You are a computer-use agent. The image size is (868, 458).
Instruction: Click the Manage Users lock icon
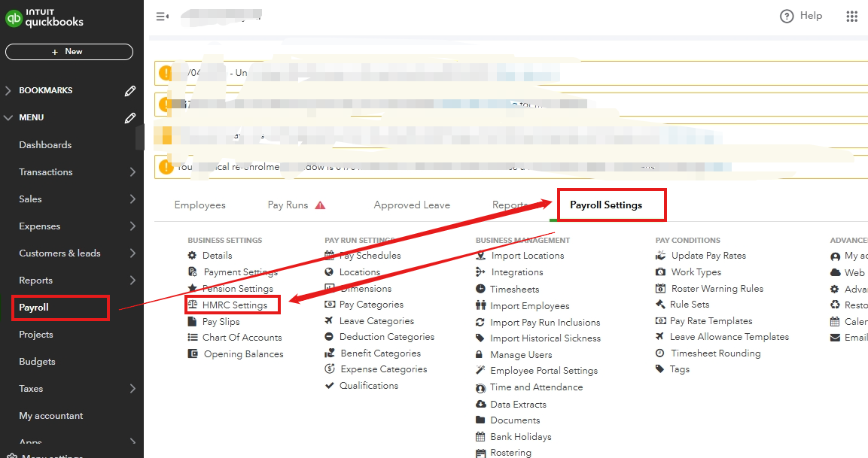click(480, 354)
